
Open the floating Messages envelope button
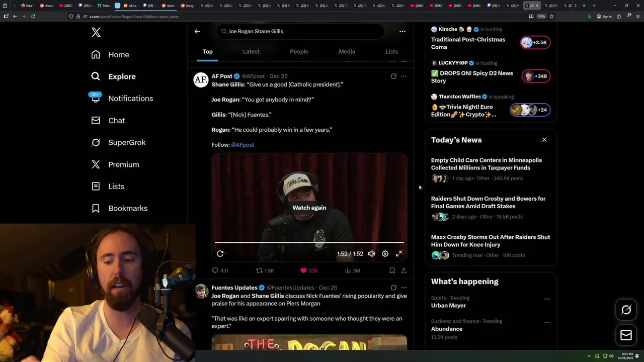click(x=626, y=335)
